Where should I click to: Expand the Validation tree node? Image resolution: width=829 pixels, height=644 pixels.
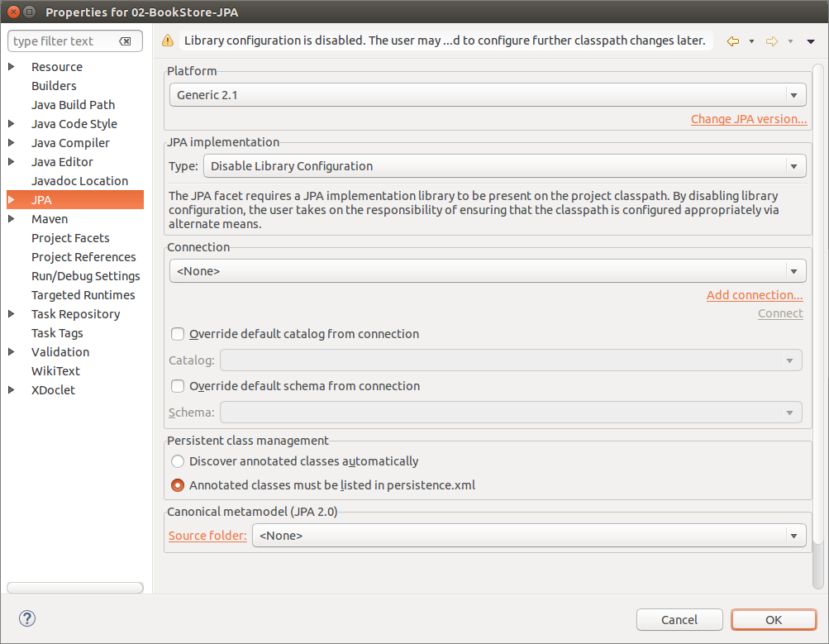[x=11, y=352]
